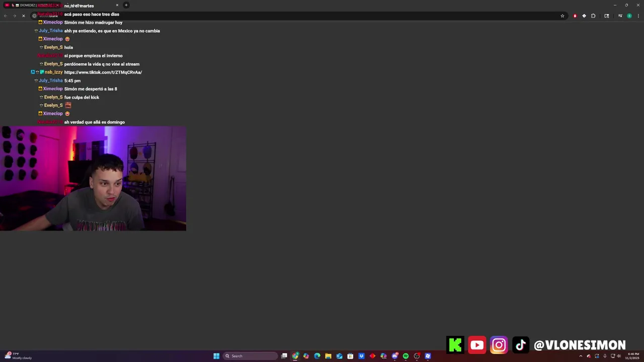Click the taskbar Search box
The image size is (644, 362).
tap(250, 356)
